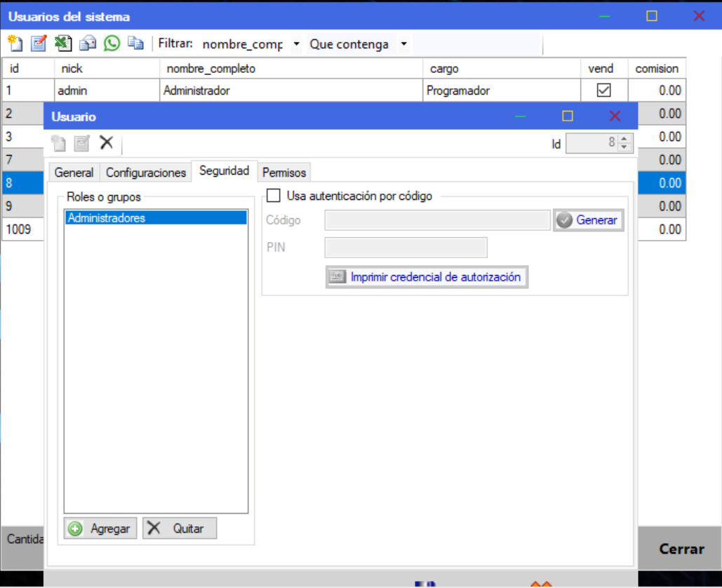Export the user list to Excel

pos(63,44)
